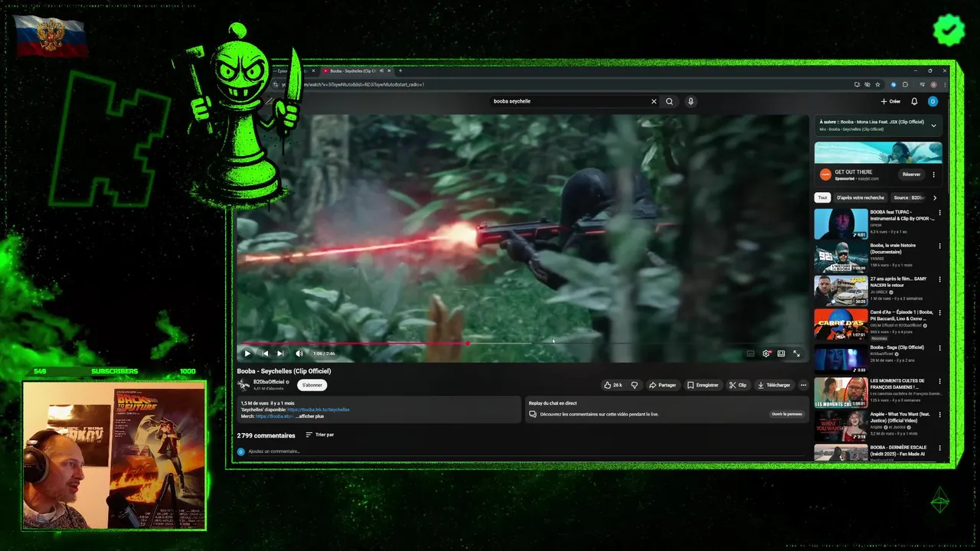The width and height of the screenshot is (980, 551).
Task: Open Carré d'As Épisode 1 thumbnail
Action: [x=841, y=324]
